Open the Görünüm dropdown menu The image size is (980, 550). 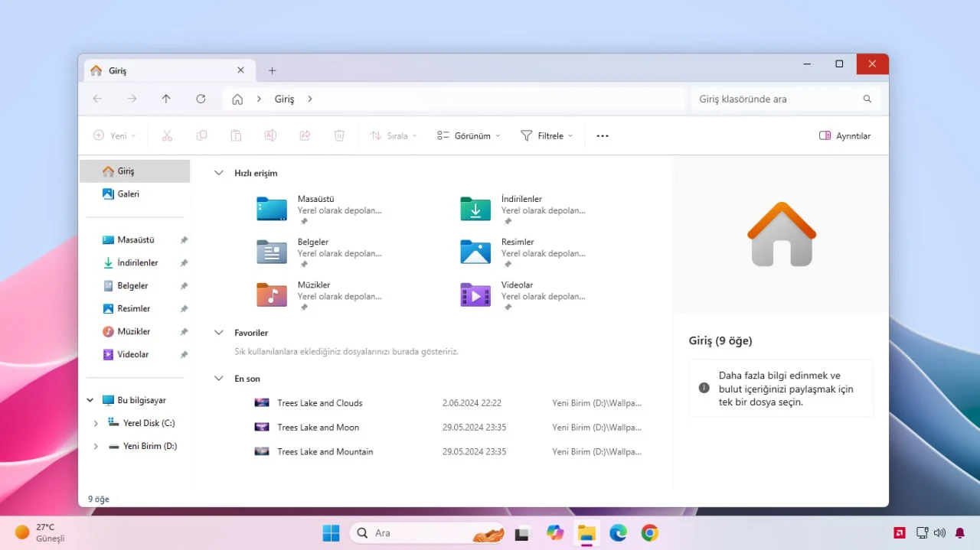[x=469, y=136]
